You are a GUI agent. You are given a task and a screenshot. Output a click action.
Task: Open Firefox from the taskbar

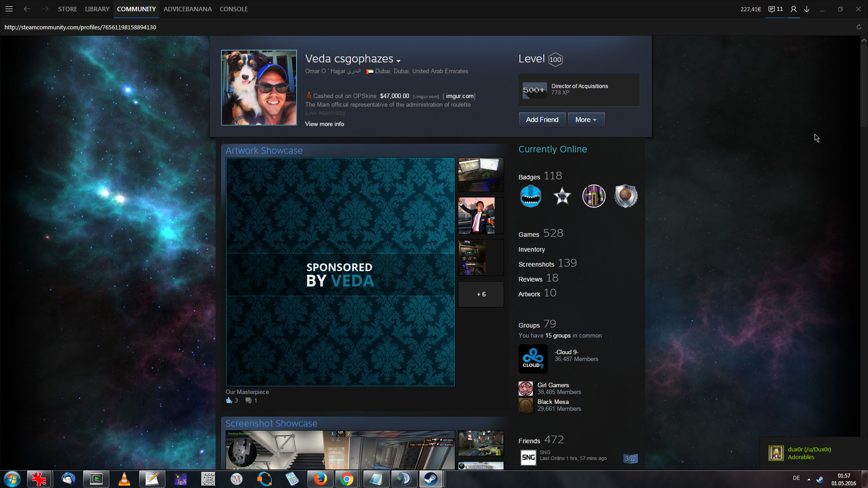(320, 479)
